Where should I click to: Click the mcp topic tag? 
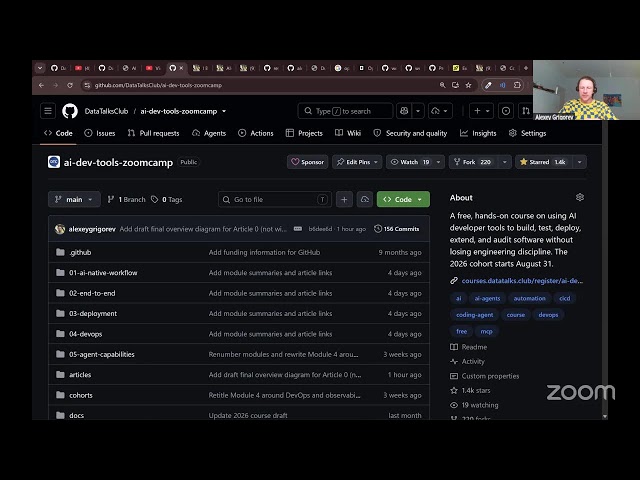coord(486,331)
